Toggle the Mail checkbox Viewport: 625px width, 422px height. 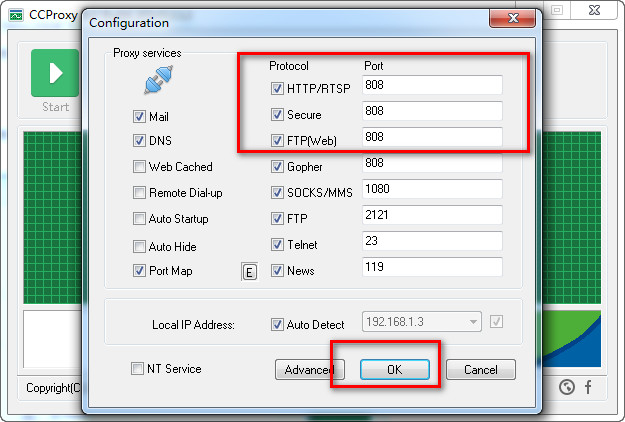coord(139,117)
